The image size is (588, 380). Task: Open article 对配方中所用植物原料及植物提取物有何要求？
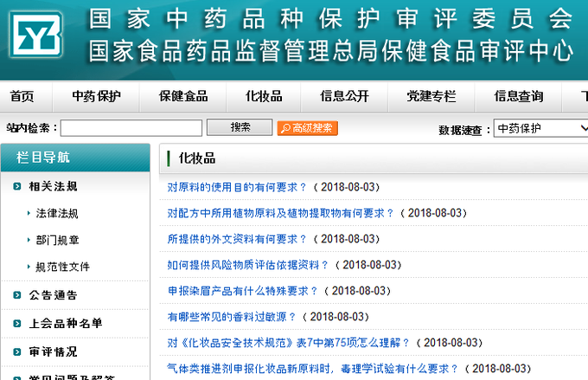tap(280, 213)
